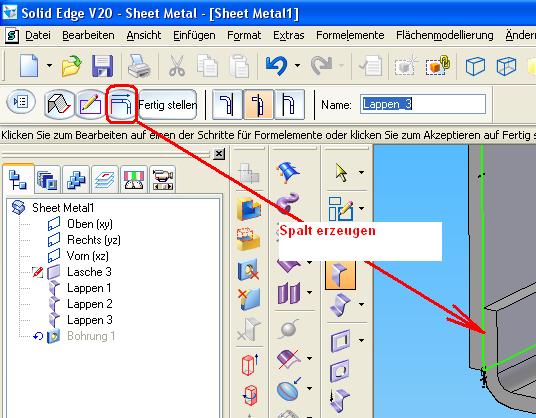Click the highlighted Lappen flange tool
Screen dimensions: 536x418
pos(340,274)
